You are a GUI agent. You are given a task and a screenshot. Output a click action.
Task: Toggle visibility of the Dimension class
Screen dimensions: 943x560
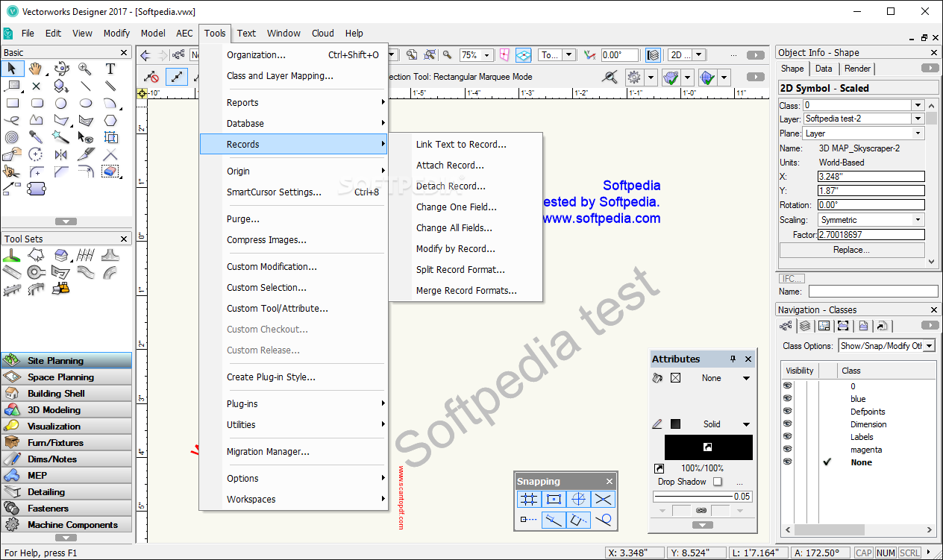pos(787,424)
